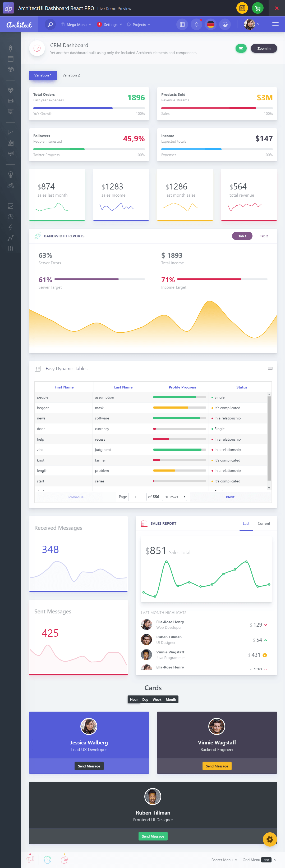Expand the Footer Menu chevron
This screenshot has width=285, height=868.
[236, 860]
